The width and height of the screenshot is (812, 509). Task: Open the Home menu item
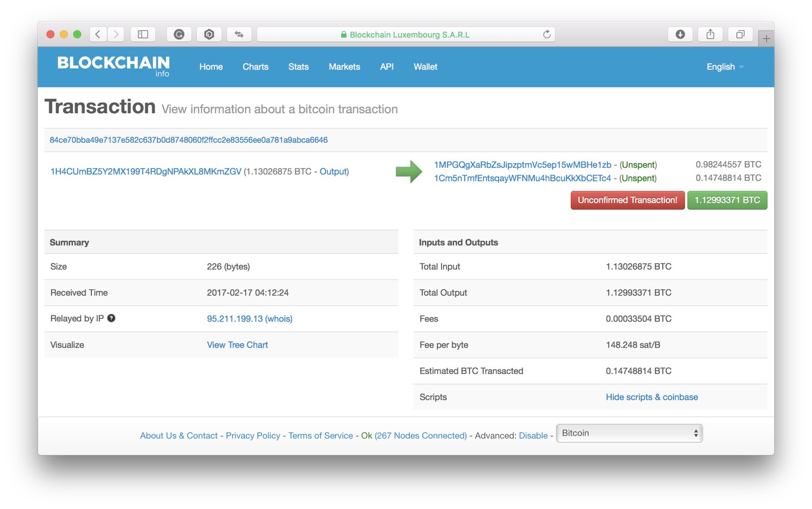coord(211,67)
